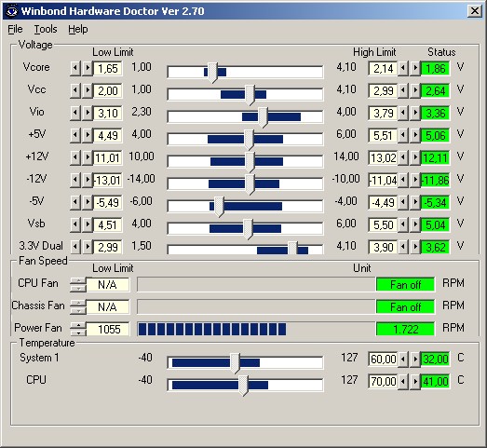Click the CPU Fan "Fan off" status
Viewport: 487px width, 448px height.
(405, 285)
